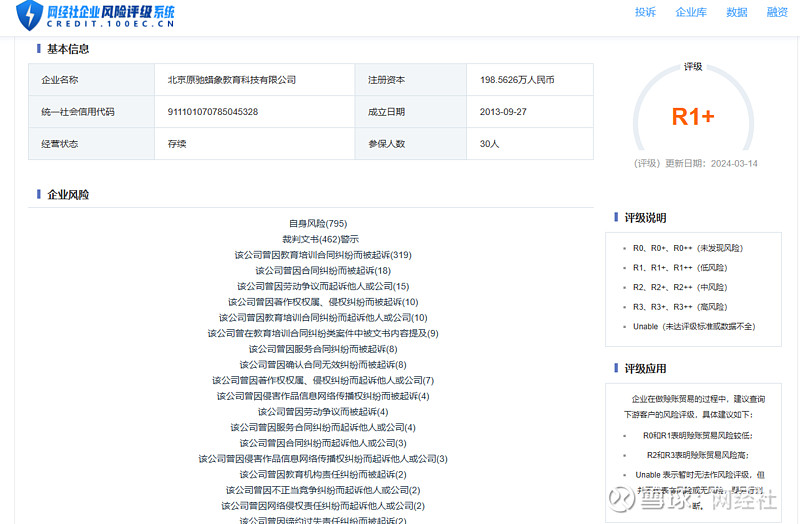Click 侵害作品信息网络传播权纠纷而起诉他人或公司(3) line
800x524 pixels.
point(323,459)
